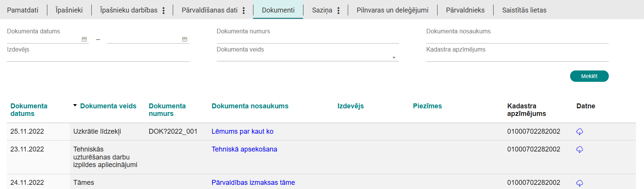
Task: Expand the Dokumenta veids dropdown
Action: point(394,58)
